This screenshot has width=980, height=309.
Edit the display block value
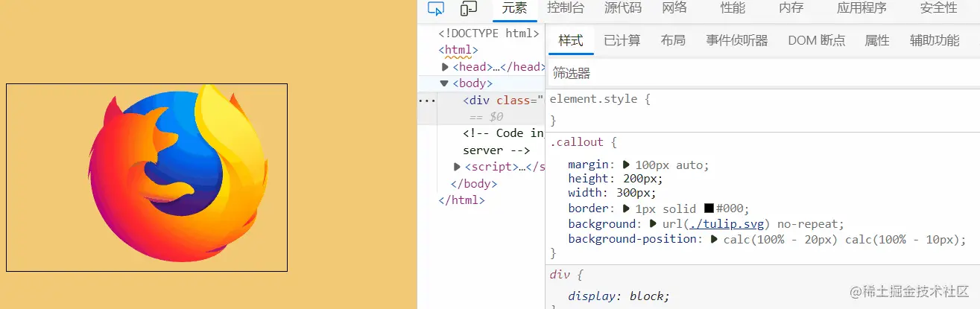coord(647,296)
